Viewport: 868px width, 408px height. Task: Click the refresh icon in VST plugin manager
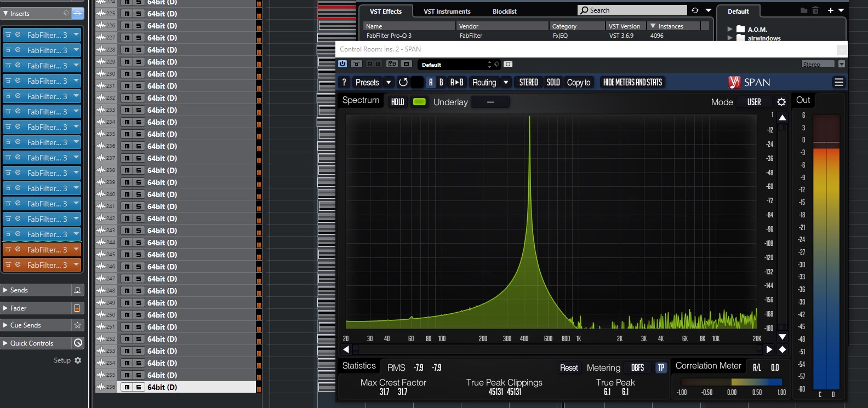coord(695,10)
